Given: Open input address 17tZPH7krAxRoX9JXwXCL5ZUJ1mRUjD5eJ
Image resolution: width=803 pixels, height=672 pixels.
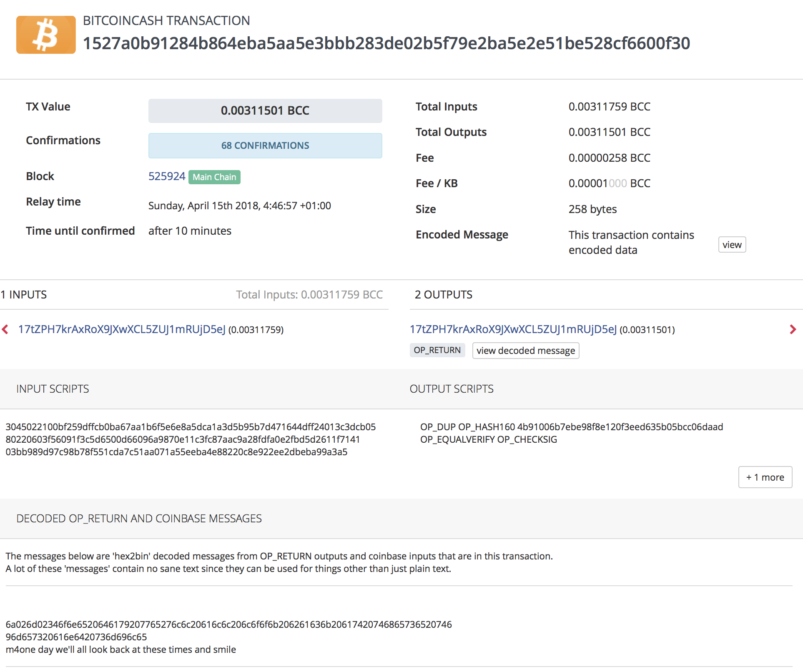Looking at the screenshot, I should coord(122,329).
